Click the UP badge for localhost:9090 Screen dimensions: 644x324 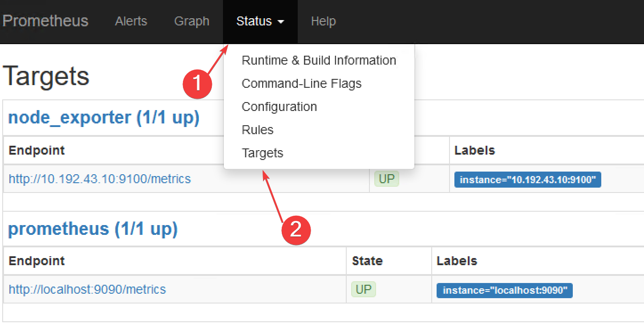coord(363,289)
